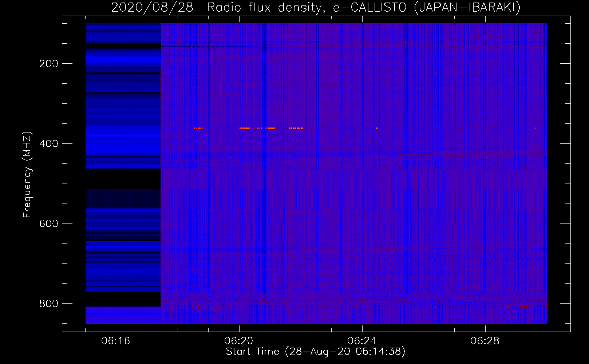Click the 06:24 time tick label
This screenshot has height=364, width=589.
click(x=362, y=341)
